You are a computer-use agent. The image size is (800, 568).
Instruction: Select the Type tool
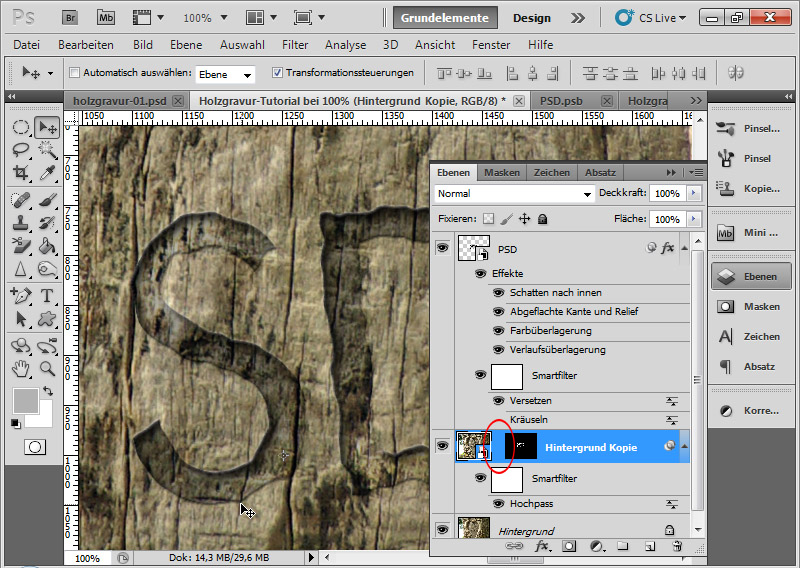pos(47,295)
